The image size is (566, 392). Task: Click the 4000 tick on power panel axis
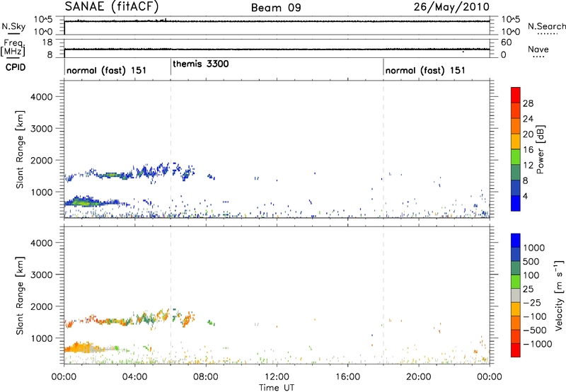click(x=41, y=97)
